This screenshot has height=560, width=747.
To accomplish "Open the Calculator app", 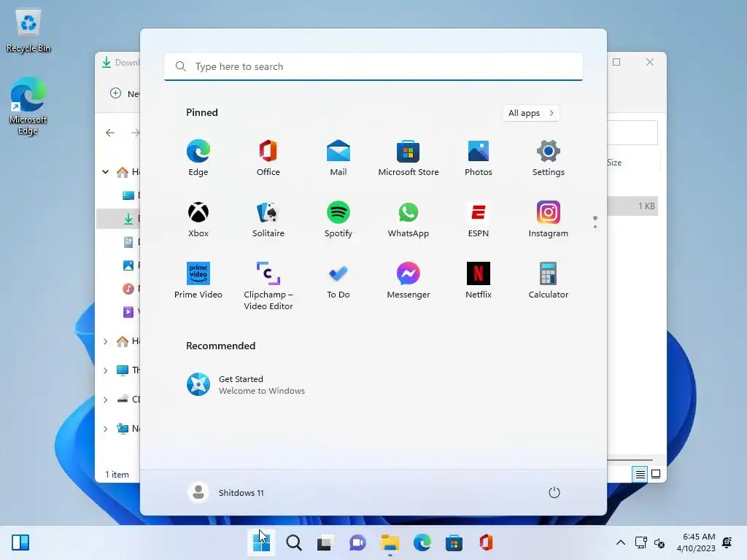I will coord(549,281).
